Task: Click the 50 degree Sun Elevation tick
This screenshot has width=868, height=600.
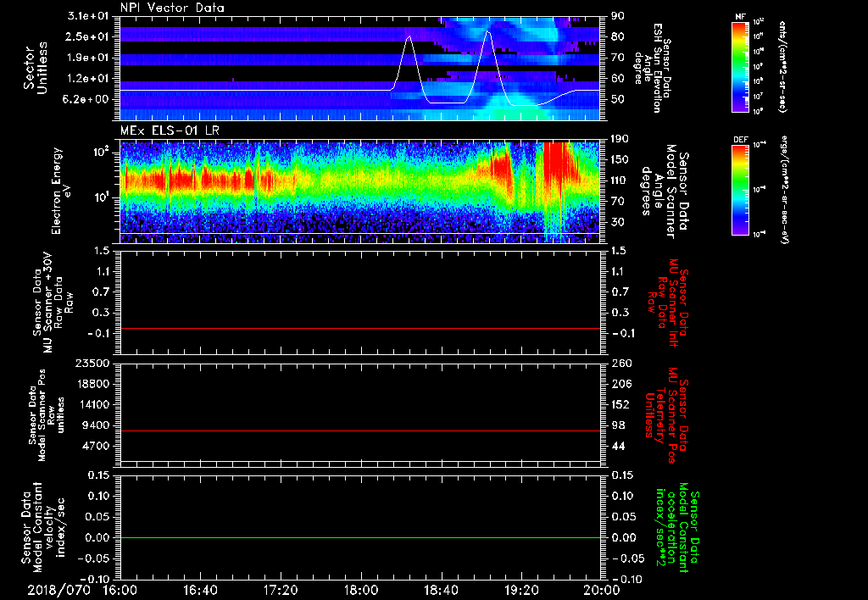Action: tap(617, 99)
